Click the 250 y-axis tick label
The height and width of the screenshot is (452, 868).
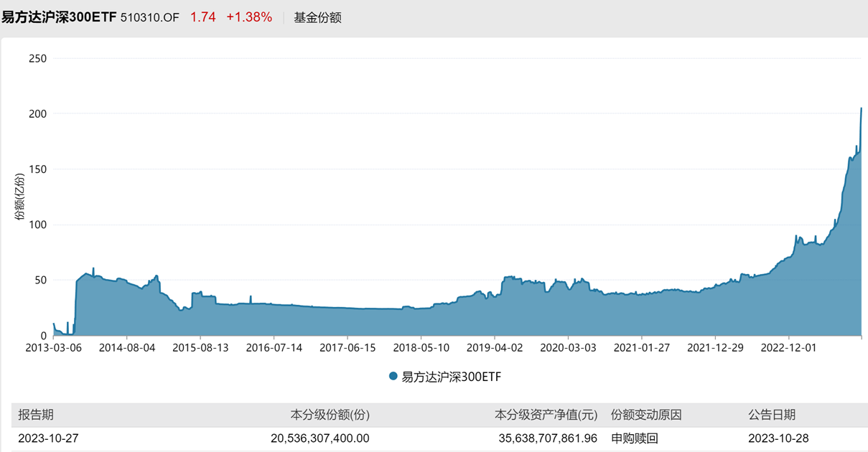point(37,58)
